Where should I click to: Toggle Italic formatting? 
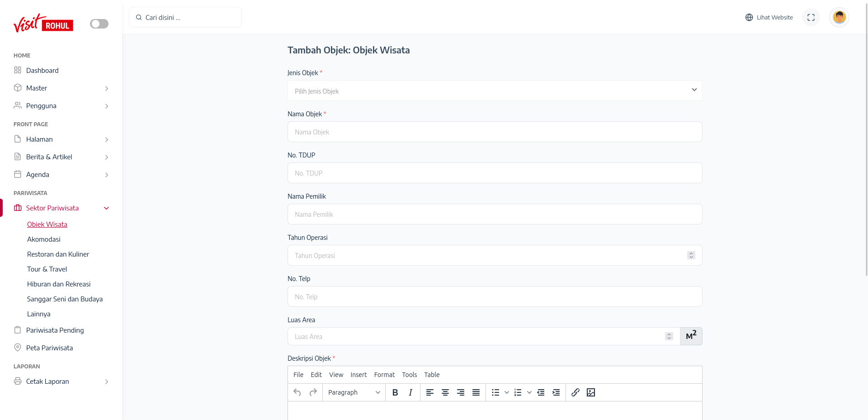tap(410, 392)
